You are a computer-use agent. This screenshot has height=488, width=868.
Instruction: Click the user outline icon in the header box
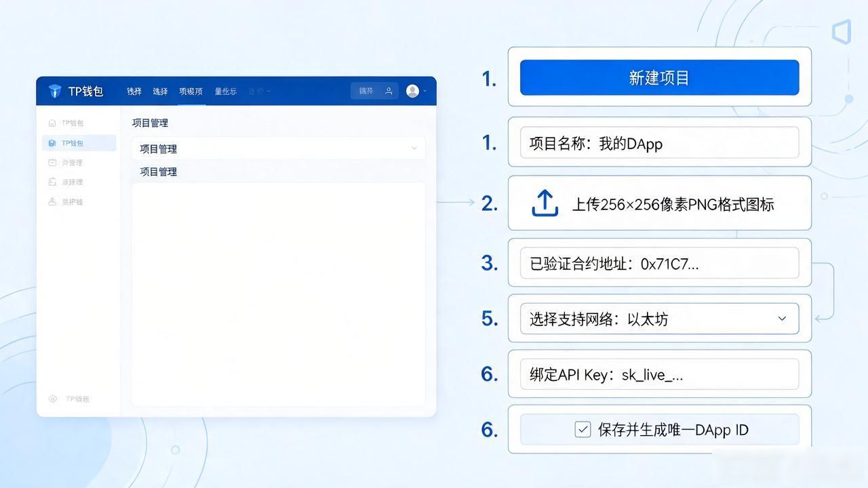pyautogui.click(x=389, y=91)
